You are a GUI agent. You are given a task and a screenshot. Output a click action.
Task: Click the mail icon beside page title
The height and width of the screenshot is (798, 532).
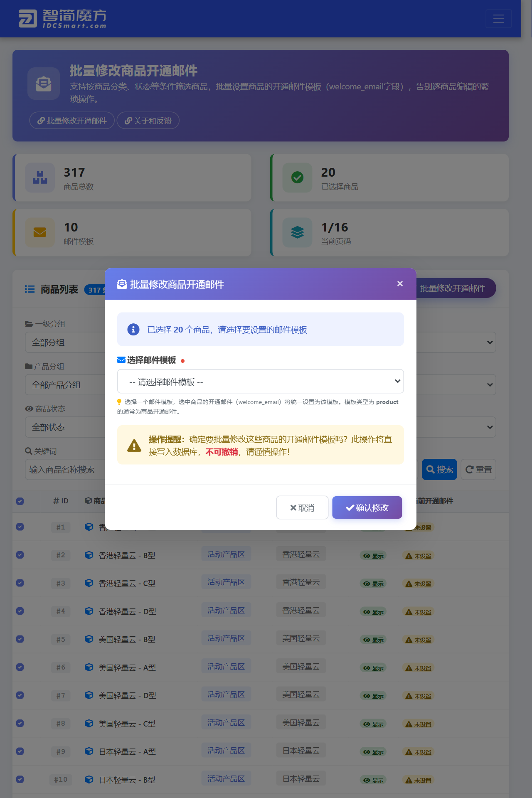44,84
